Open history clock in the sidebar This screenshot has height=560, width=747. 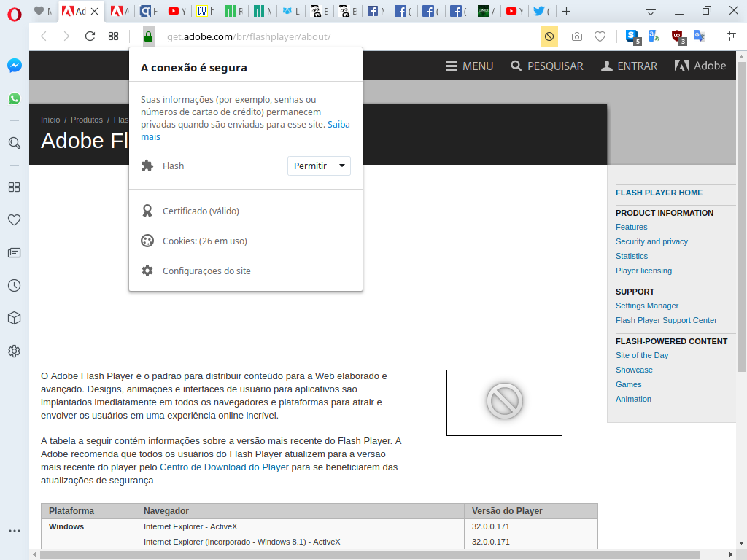[x=15, y=286]
